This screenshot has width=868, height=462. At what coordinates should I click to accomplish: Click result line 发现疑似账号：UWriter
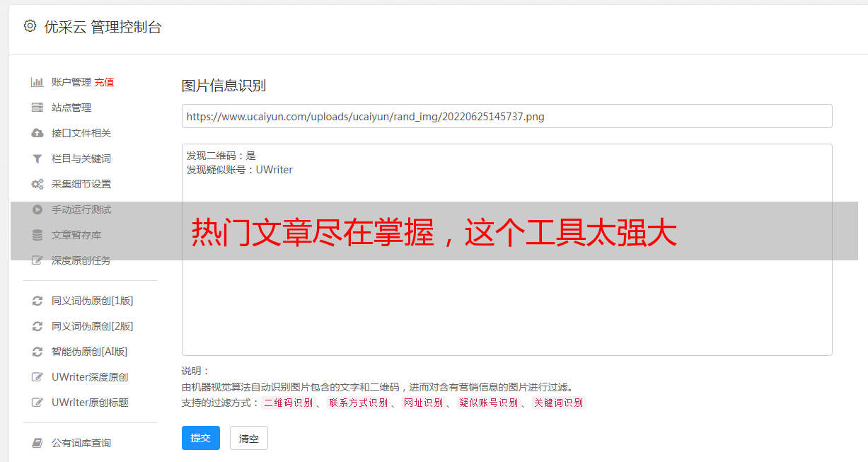point(239,170)
